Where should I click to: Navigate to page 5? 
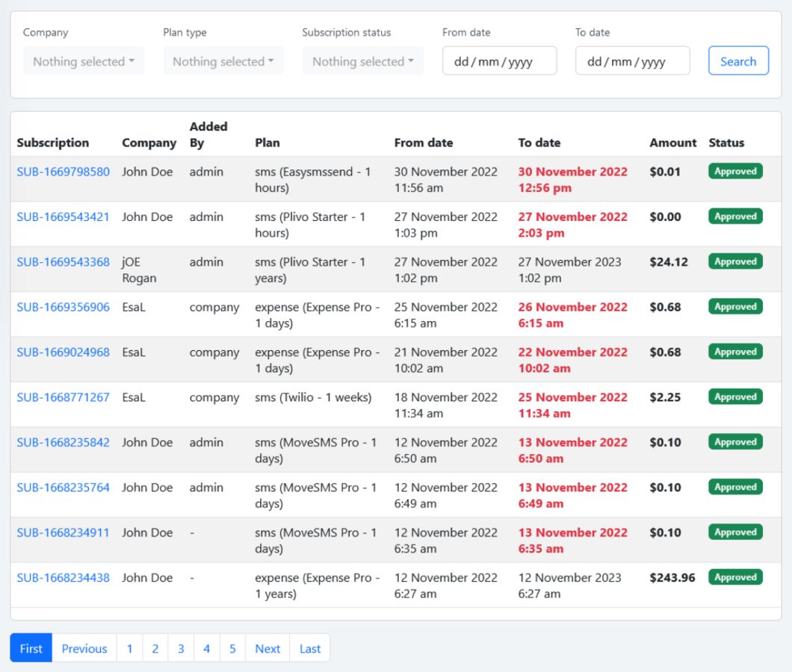click(232, 648)
